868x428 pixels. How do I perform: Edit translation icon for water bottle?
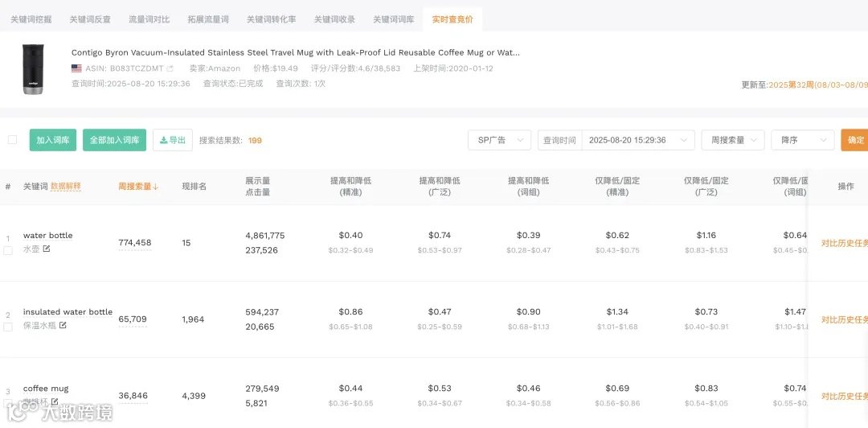click(x=47, y=249)
